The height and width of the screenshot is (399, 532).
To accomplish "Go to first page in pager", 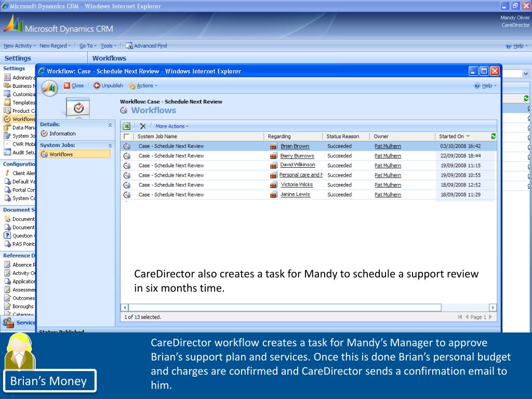I will (x=460, y=317).
